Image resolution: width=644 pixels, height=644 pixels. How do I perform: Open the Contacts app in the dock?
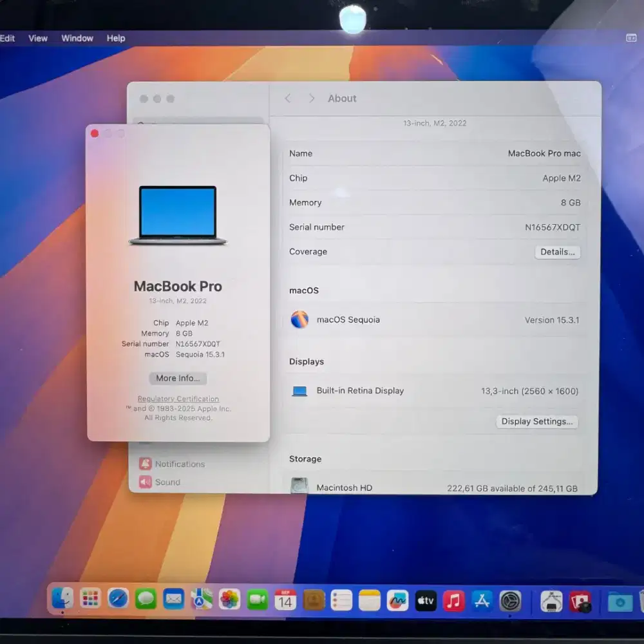click(314, 600)
